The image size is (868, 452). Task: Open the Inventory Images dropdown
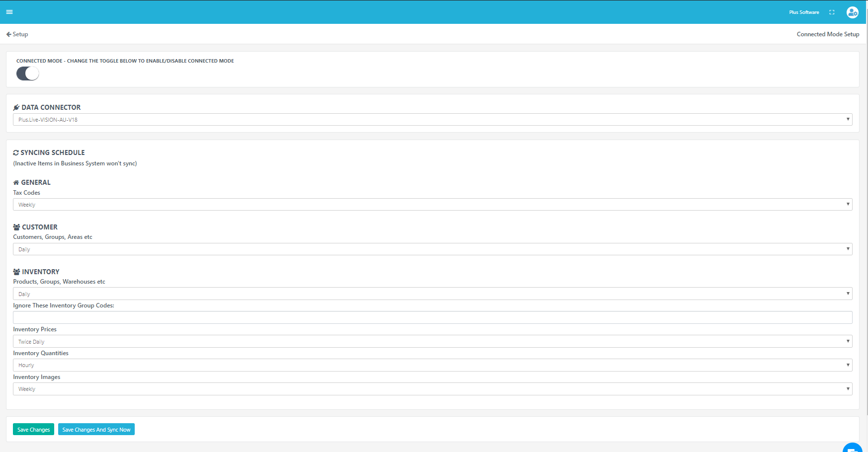coord(433,389)
